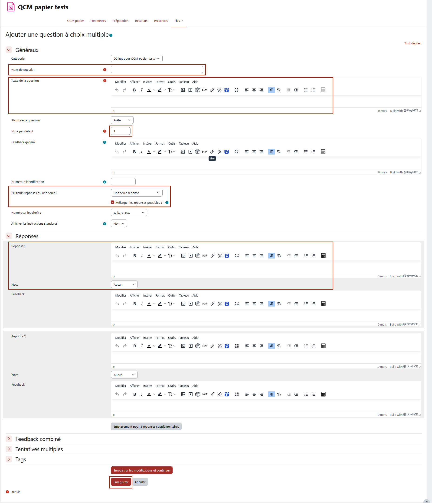
Task: Click Tout déplier link
Action: (x=412, y=43)
